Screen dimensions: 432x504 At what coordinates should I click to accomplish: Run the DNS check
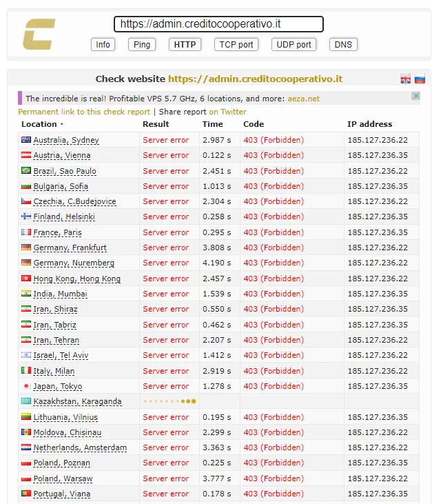click(343, 45)
